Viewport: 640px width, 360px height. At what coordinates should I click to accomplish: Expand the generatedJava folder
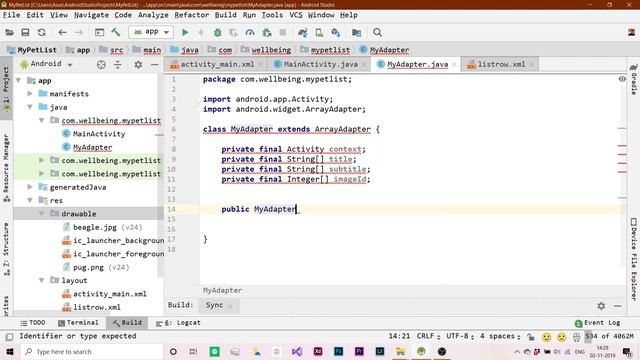30,187
